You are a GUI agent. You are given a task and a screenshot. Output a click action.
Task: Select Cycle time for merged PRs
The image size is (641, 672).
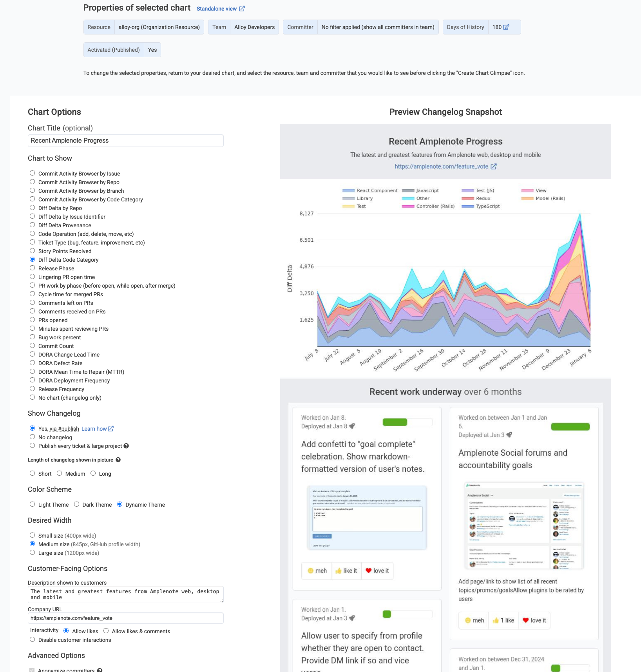pyautogui.click(x=33, y=294)
